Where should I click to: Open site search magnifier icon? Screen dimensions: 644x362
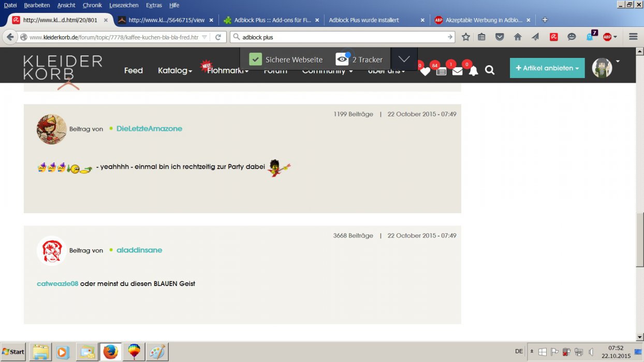(490, 70)
